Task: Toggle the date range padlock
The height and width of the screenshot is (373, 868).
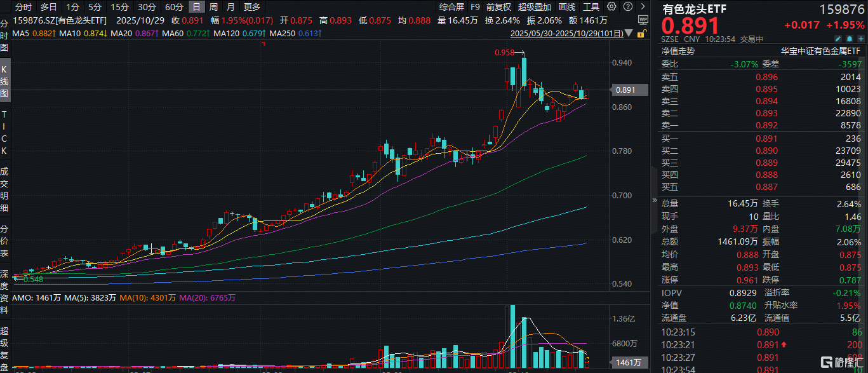Action: click(x=642, y=33)
